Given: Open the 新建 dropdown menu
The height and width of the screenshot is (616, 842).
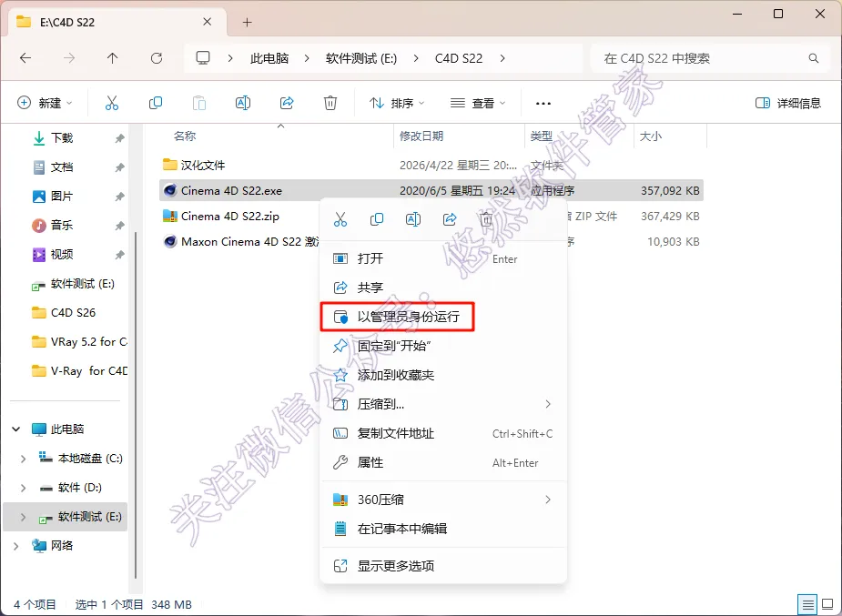Looking at the screenshot, I should [x=45, y=103].
